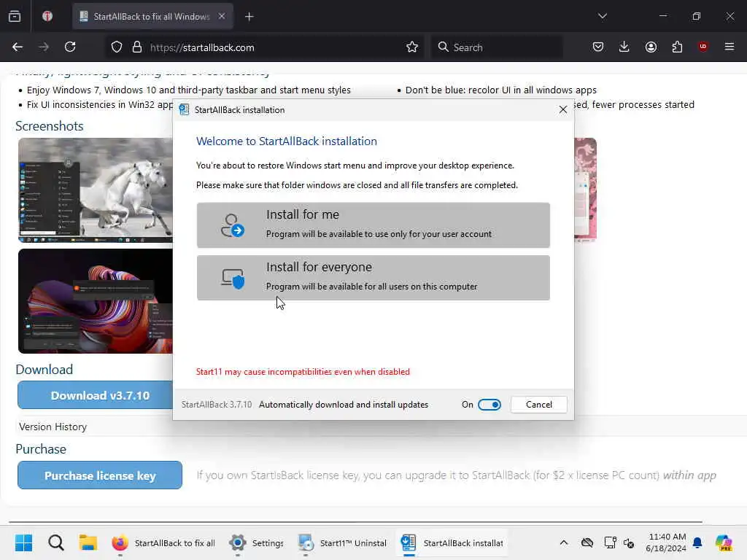Click the Start11 incompatibility warning text
Viewport: 747px width, 560px height.
pos(303,371)
